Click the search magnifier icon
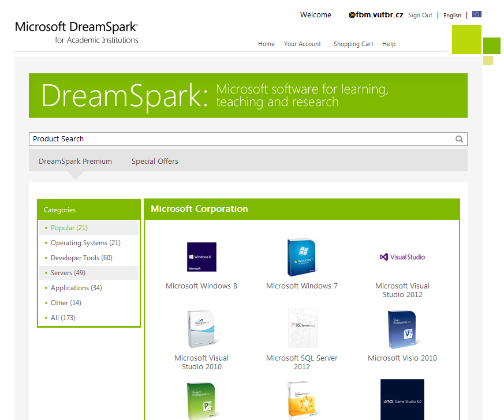The width and height of the screenshot is (504, 420). click(459, 139)
